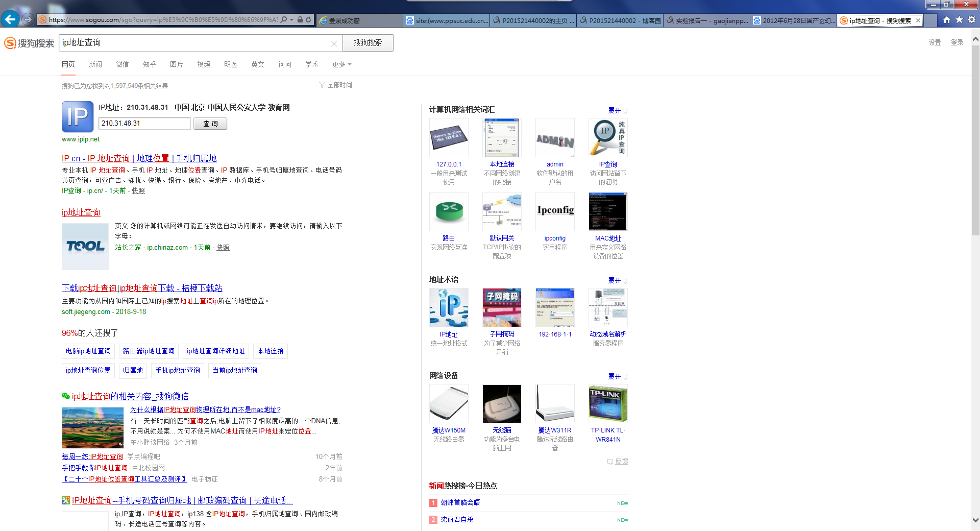This screenshot has height=531, width=980.
Task: Switch to the P201521440002的主页 browser tab
Action: 533,20
